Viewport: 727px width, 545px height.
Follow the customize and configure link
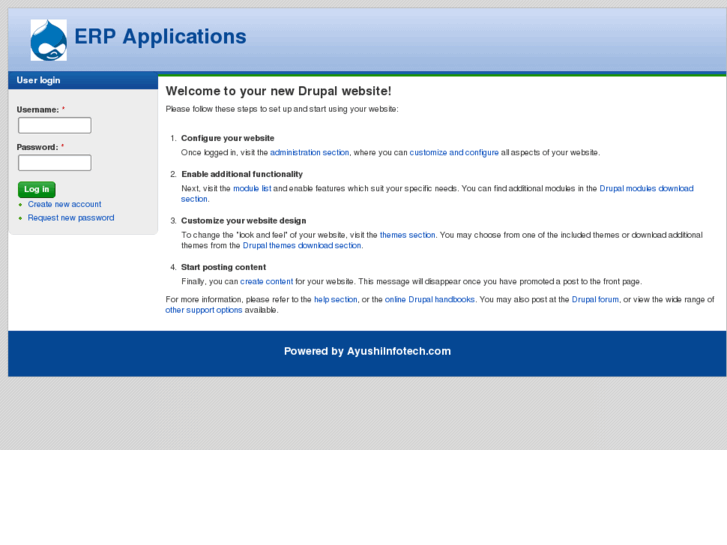coord(454,153)
